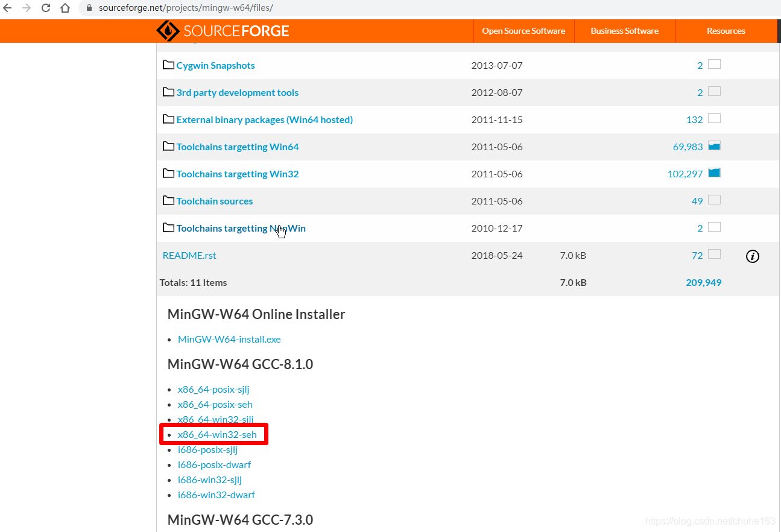Select the i686-win32-sjlj build link
781x532 pixels.
point(210,480)
